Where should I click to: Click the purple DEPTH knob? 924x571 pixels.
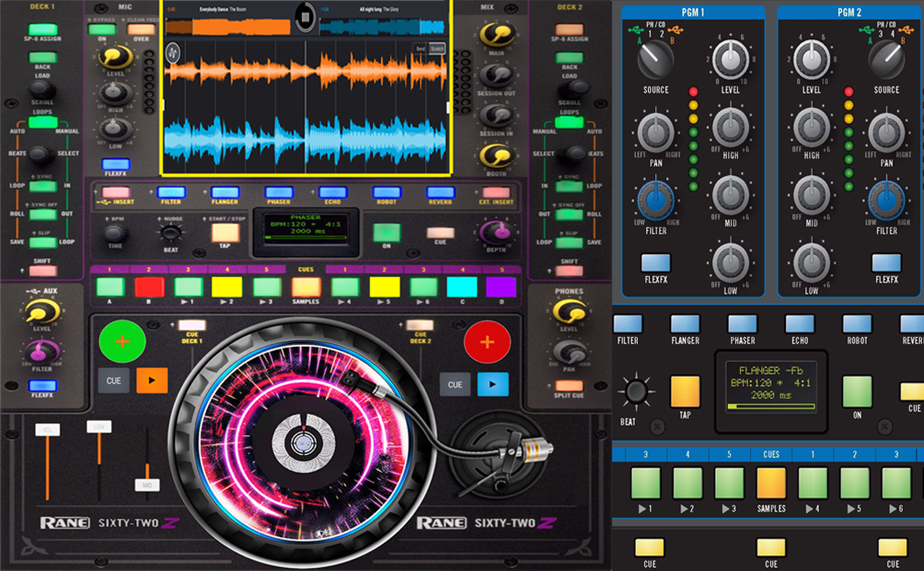pyautogui.click(x=494, y=233)
